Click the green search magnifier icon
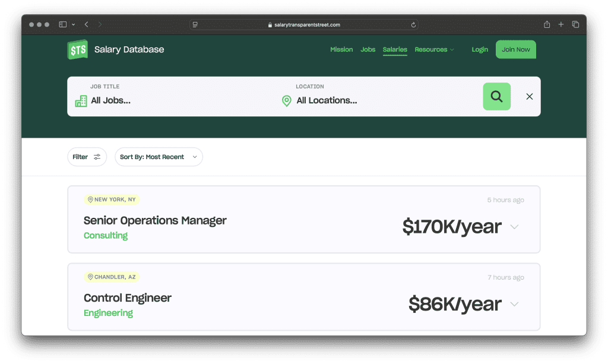The width and height of the screenshot is (608, 364). (496, 96)
